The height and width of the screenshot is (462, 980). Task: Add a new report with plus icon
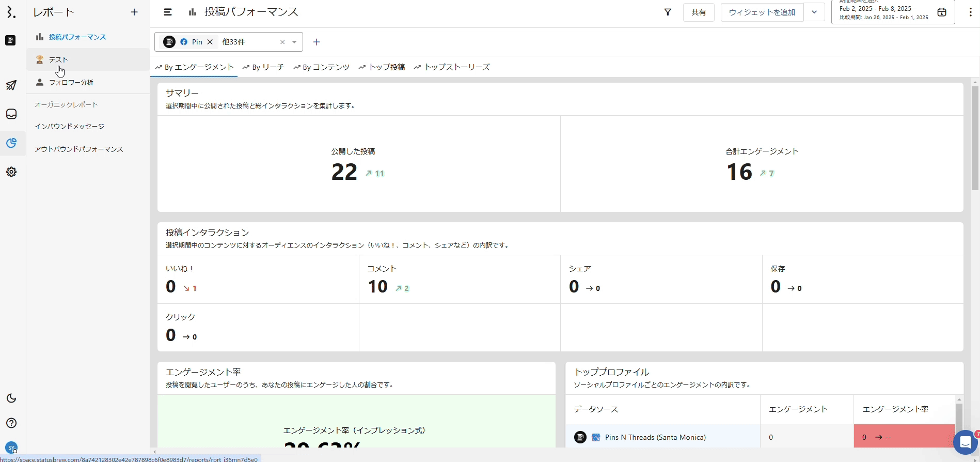(x=134, y=12)
